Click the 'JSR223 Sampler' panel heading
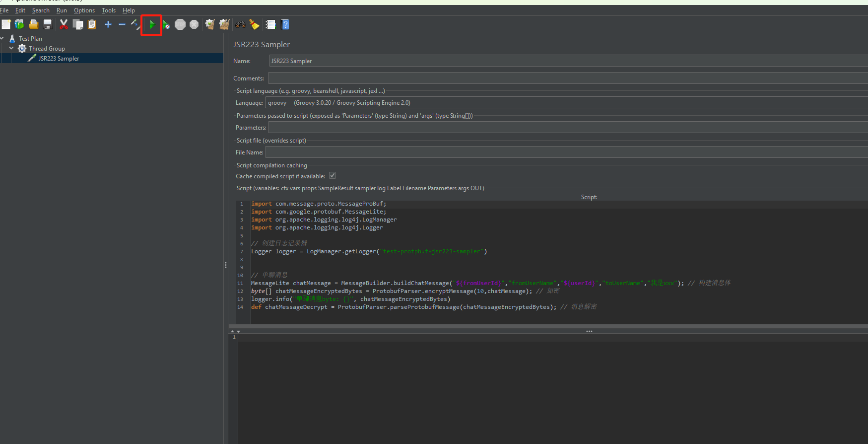868x444 pixels. click(262, 44)
